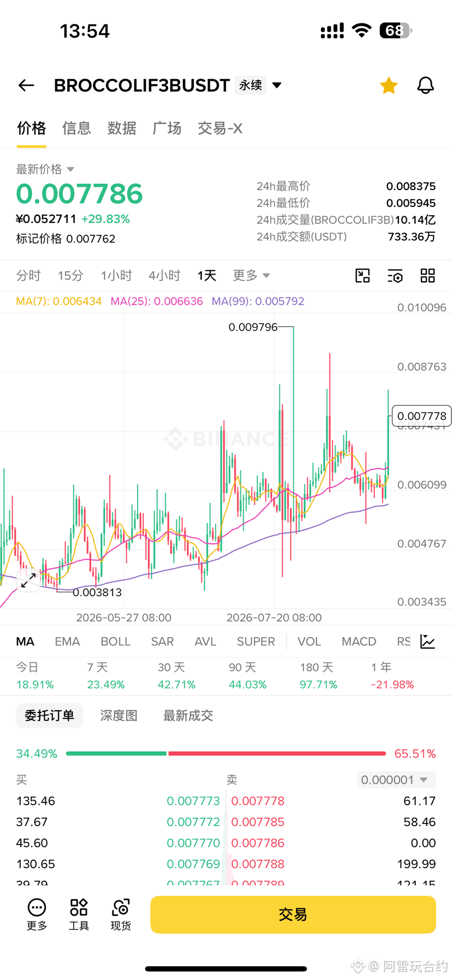
Task: Select the 1 年 -21.98% performance
Action: [x=392, y=676]
